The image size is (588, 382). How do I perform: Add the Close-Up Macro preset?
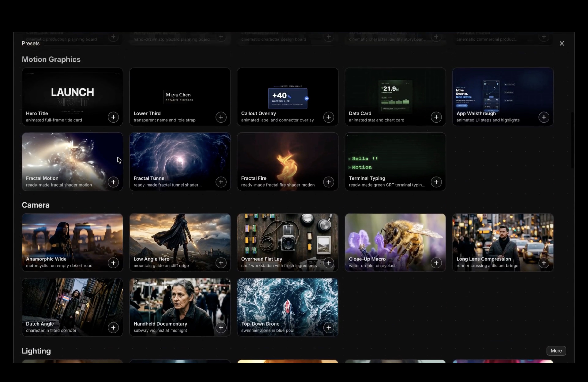[x=436, y=263]
